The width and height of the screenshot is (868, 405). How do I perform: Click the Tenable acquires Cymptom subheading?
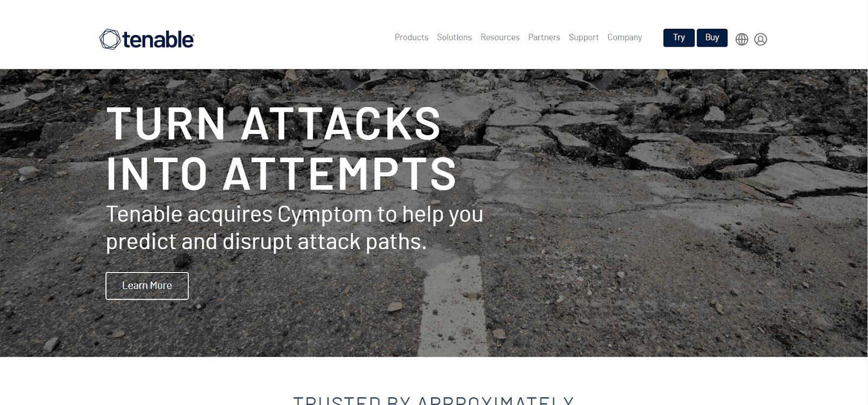click(295, 214)
